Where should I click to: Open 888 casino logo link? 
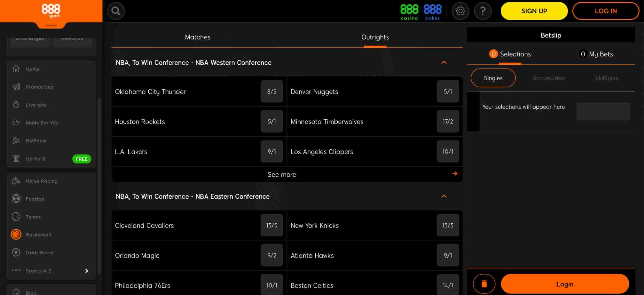(x=409, y=12)
